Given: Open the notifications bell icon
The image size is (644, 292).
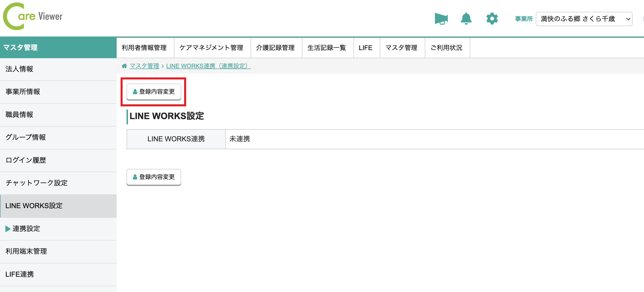Looking at the screenshot, I should (x=467, y=18).
